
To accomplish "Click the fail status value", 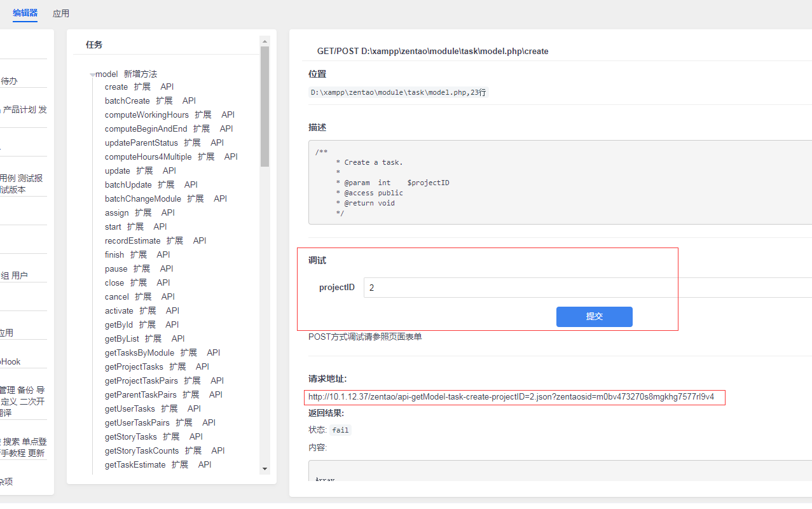I will [x=341, y=430].
